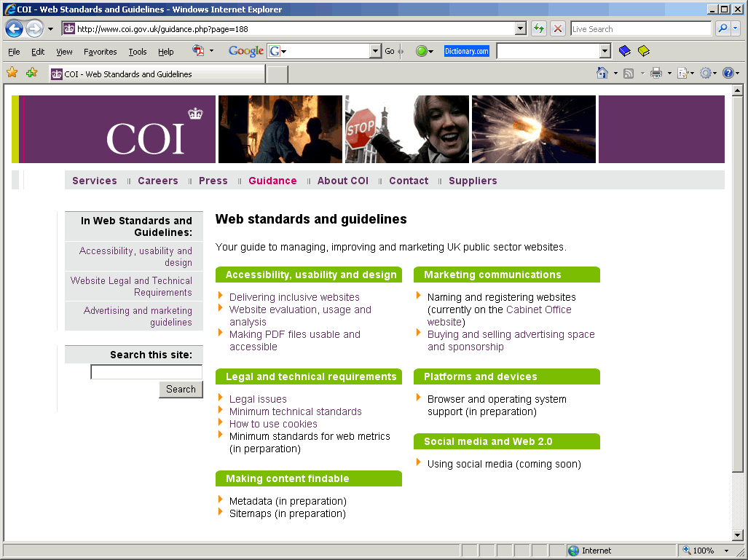The height and width of the screenshot is (560, 748).
Task: Open Making PDF files usable link
Action: [295, 341]
